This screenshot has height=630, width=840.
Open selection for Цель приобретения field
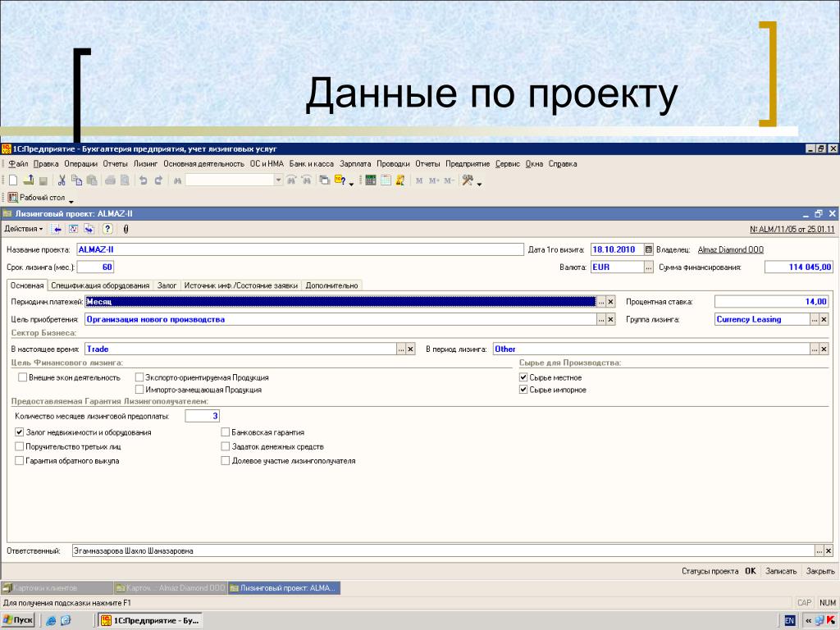pyautogui.click(x=601, y=320)
